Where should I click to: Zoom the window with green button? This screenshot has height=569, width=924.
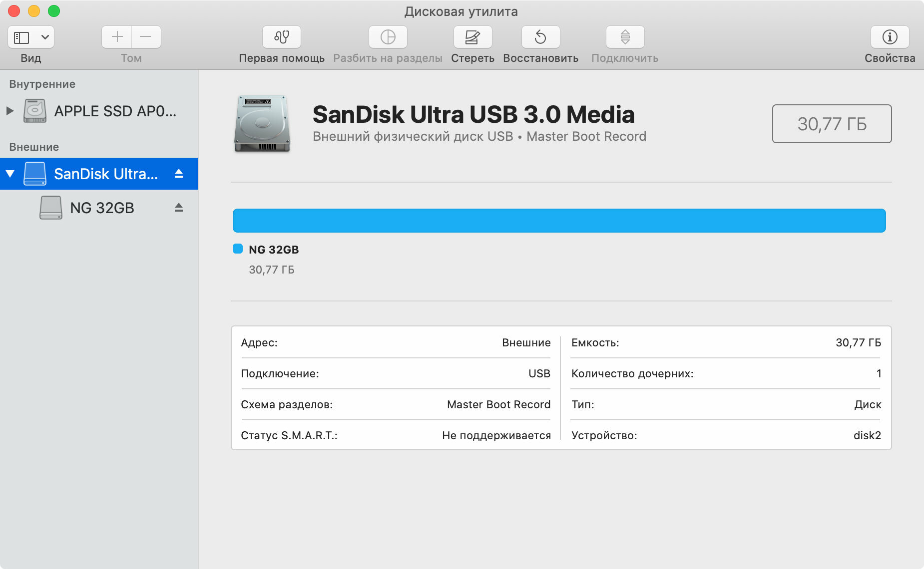54,11
